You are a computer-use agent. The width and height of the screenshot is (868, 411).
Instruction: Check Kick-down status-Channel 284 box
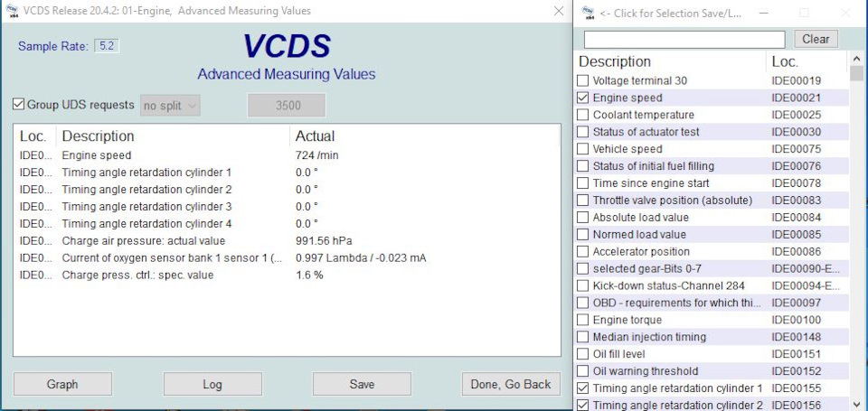(x=583, y=286)
